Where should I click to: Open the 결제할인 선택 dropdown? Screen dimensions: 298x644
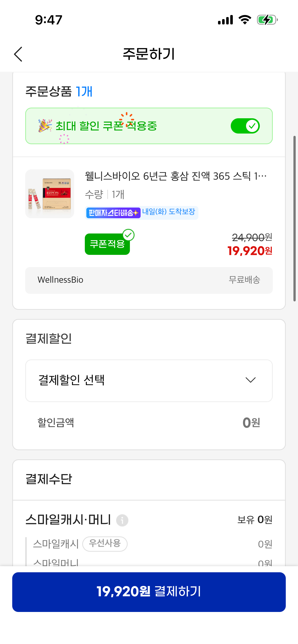click(x=149, y=380)
